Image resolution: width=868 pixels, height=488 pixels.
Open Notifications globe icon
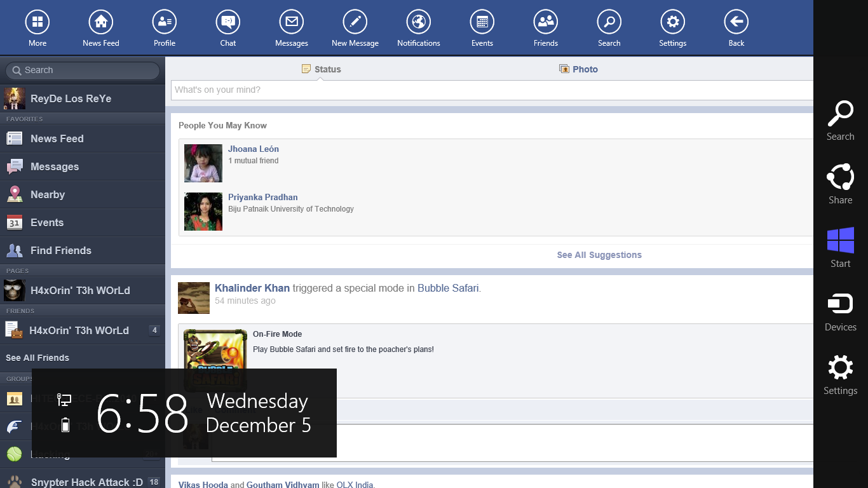point(419,22)
